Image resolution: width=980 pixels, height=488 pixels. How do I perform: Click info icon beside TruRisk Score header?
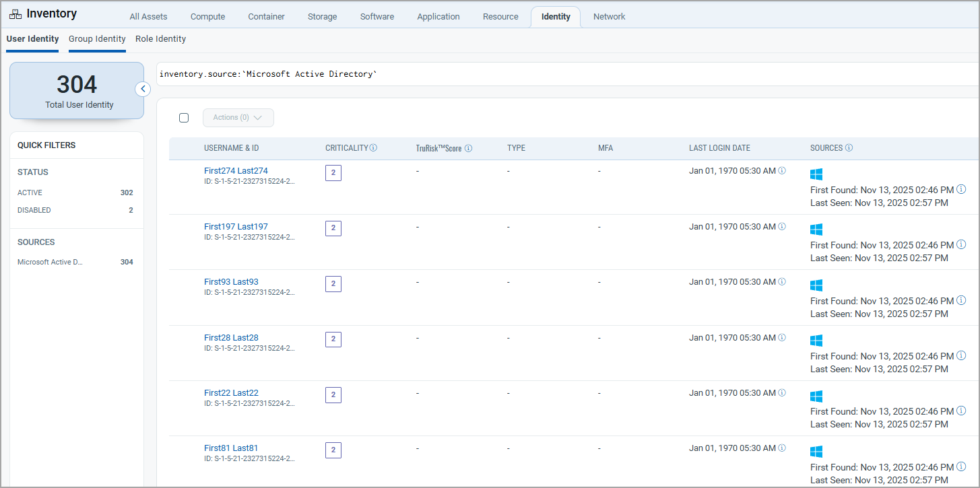[468, 148]
